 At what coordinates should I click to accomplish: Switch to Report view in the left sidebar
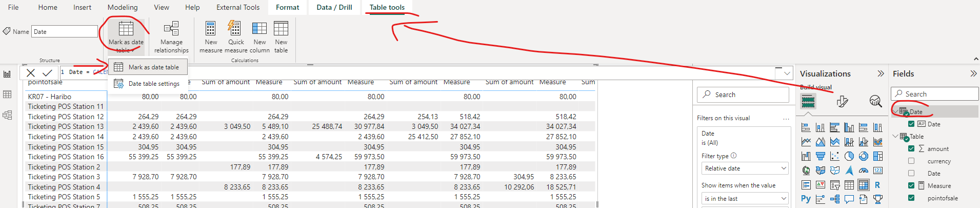[x=7, y=74]
